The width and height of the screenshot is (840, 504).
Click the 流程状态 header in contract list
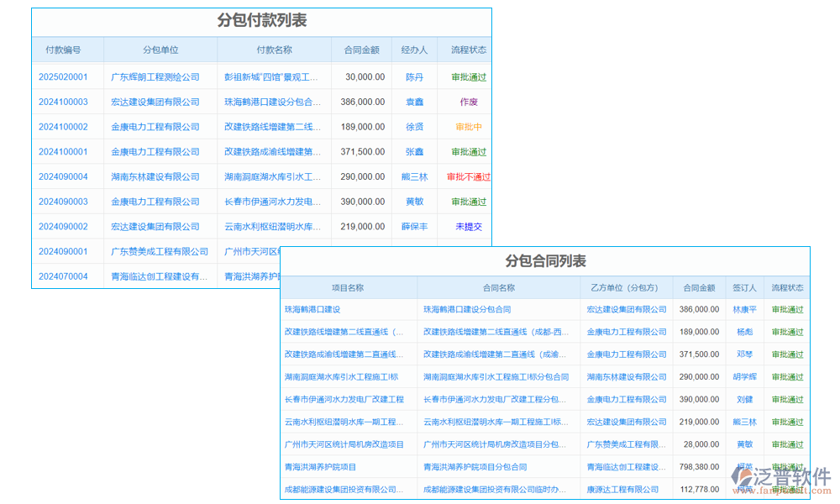coord(786,286)
